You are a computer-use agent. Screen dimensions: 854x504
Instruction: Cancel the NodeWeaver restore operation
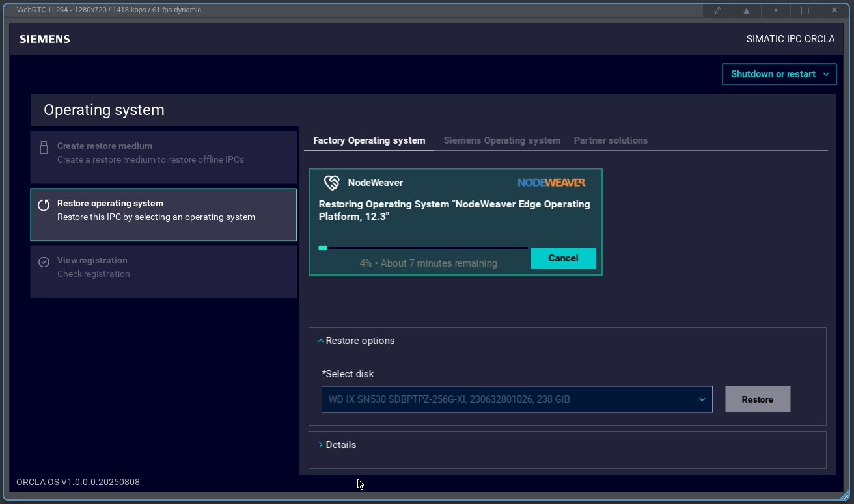(x=563, y=258)
